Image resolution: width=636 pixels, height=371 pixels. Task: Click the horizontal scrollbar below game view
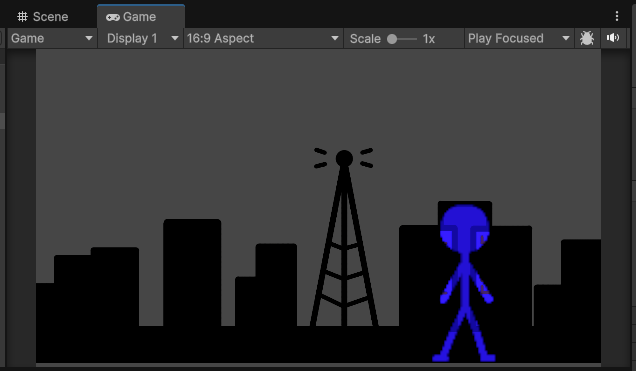tap(318, 365)
